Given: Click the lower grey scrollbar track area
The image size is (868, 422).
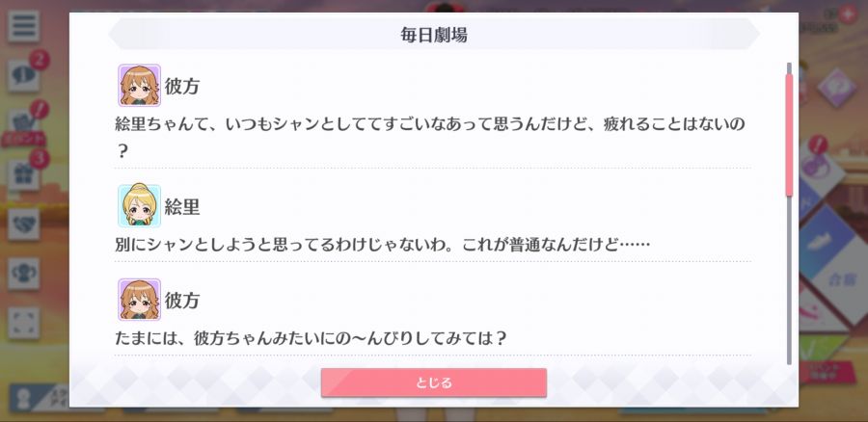Looking at the screenshot, I should click(789, 280).
